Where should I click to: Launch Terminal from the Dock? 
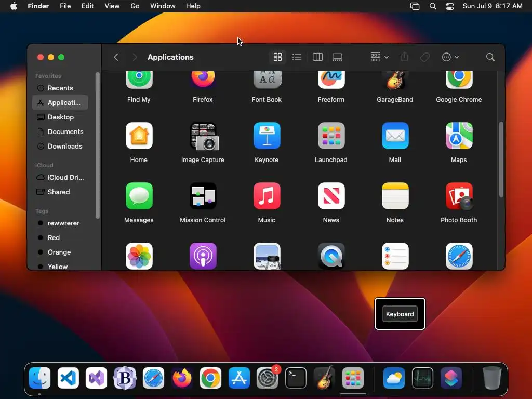(296, 378)
